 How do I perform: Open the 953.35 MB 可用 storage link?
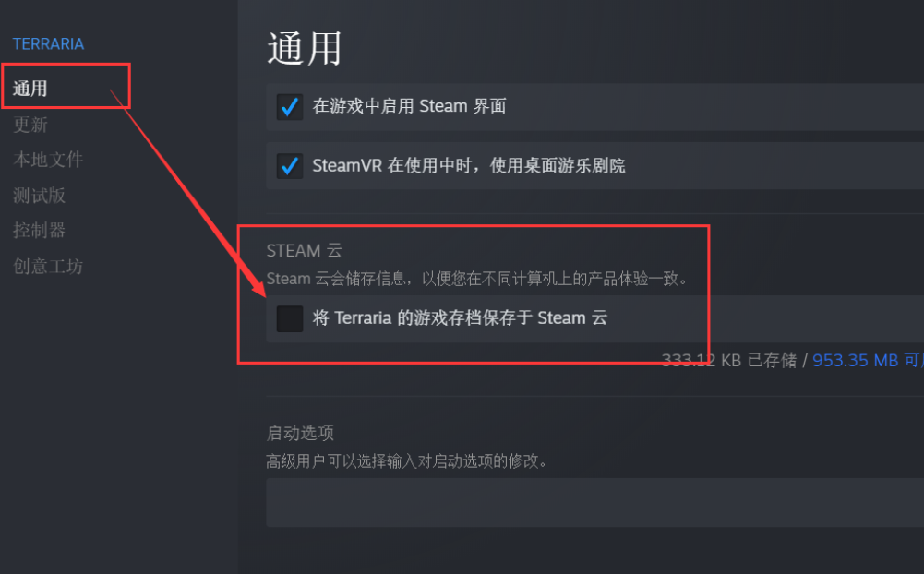pyautogui.click(x=868, y=360)
